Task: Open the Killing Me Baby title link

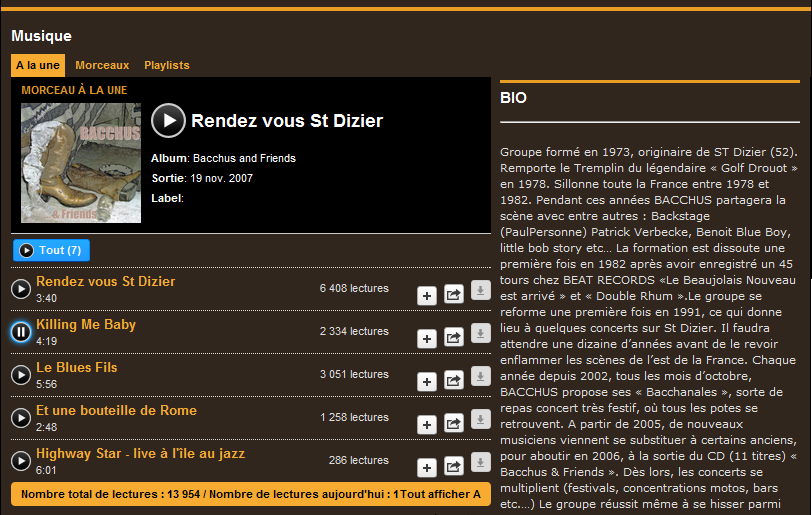Action: pos(86,324)
